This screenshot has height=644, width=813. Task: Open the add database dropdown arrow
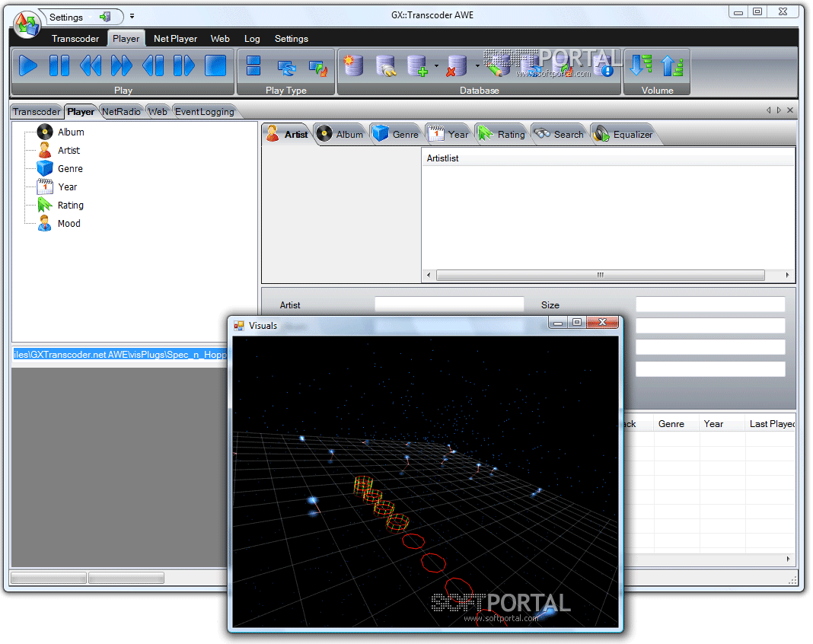(x=436, y=66)
